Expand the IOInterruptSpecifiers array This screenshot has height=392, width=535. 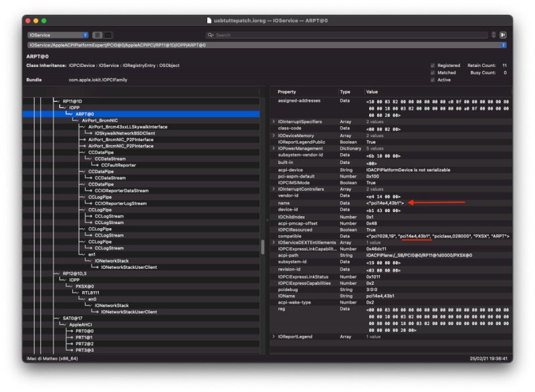(x=274, y=121)
